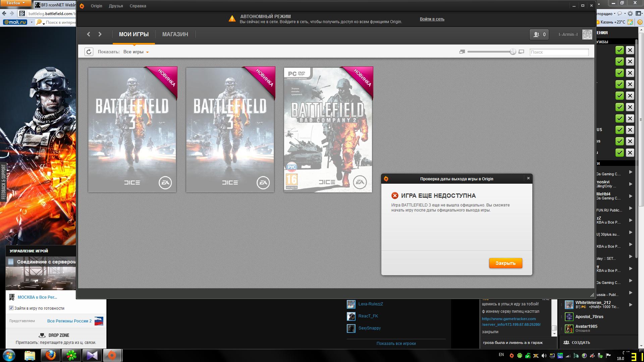Click the topmost X reject button
The height and width of the screenshot is (362, 644).
pyautogui.click(x=630, y=50)
